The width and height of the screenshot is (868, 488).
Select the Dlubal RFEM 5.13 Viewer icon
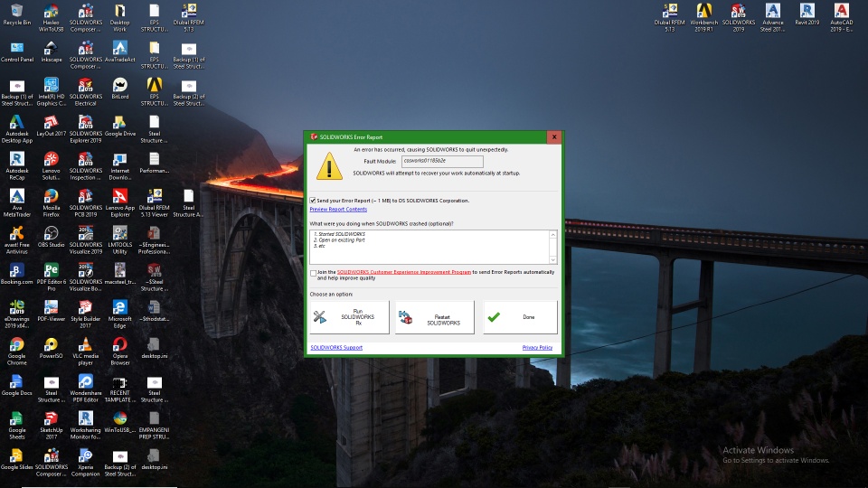[154, 203]
